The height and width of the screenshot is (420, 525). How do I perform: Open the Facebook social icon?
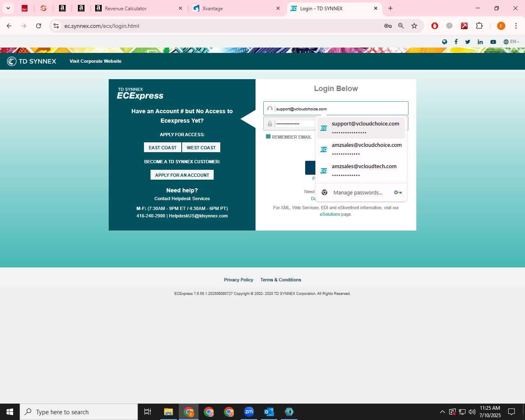456,42
